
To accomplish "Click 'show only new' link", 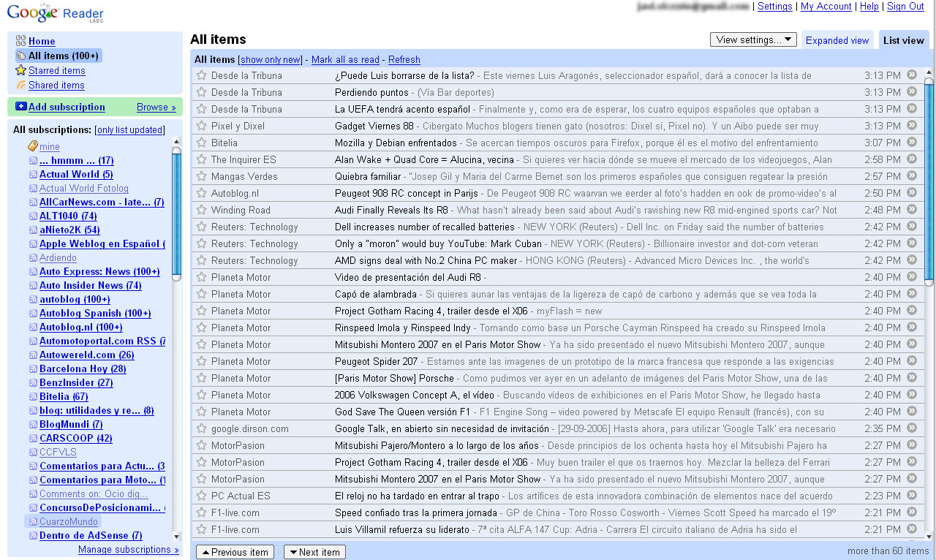I will point(271,60).
